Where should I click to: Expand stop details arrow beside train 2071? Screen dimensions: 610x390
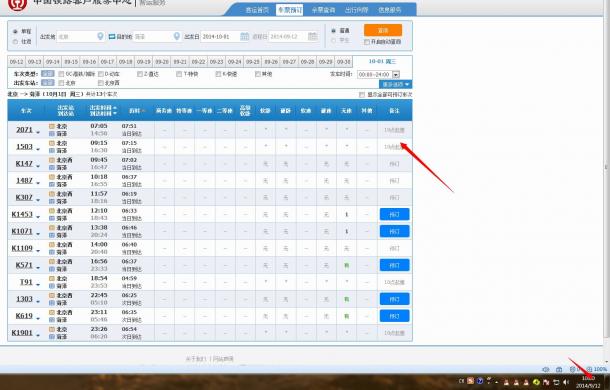(38, 132)
